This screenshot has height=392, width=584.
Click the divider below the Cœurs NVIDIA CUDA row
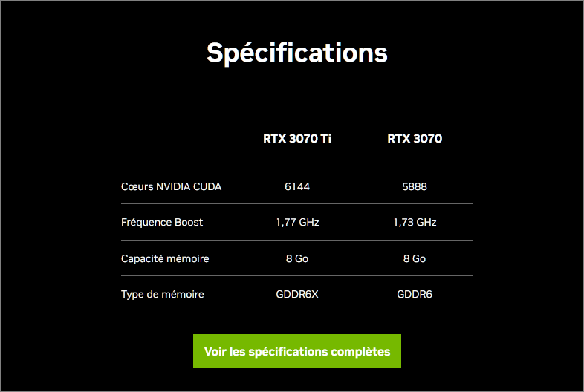pos(296,203)
